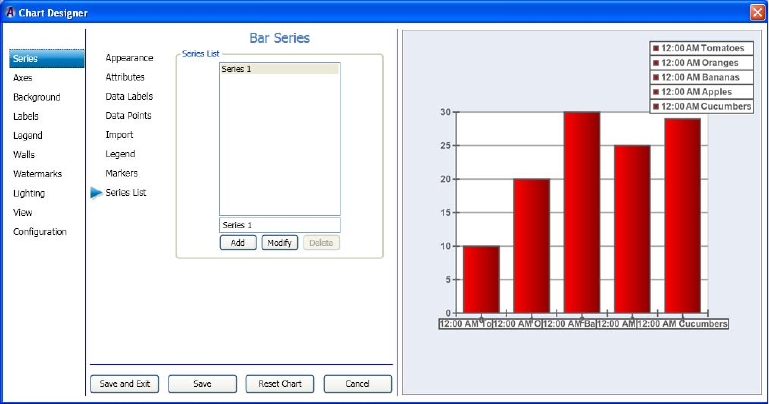Screen dimensions: 769x404
Task: Click the shortest bar with value 10
Action: pyautogui.click(x=482, y=279)
